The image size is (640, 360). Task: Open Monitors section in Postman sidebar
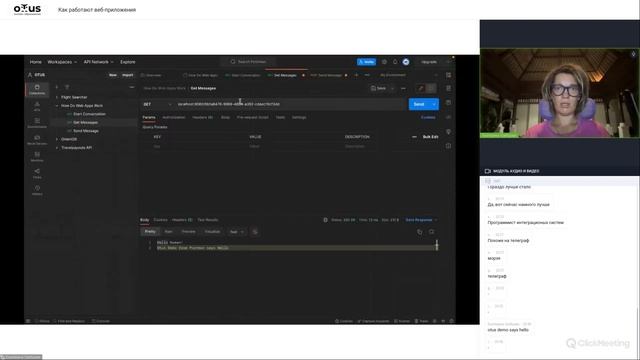tap(37, 156)
